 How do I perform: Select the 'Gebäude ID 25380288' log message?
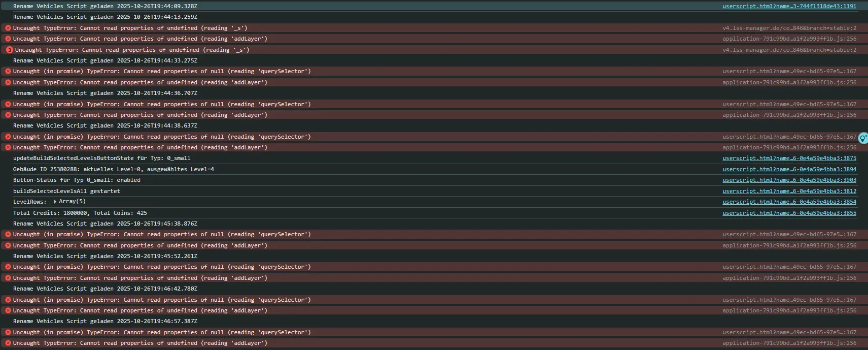point(113,169)
